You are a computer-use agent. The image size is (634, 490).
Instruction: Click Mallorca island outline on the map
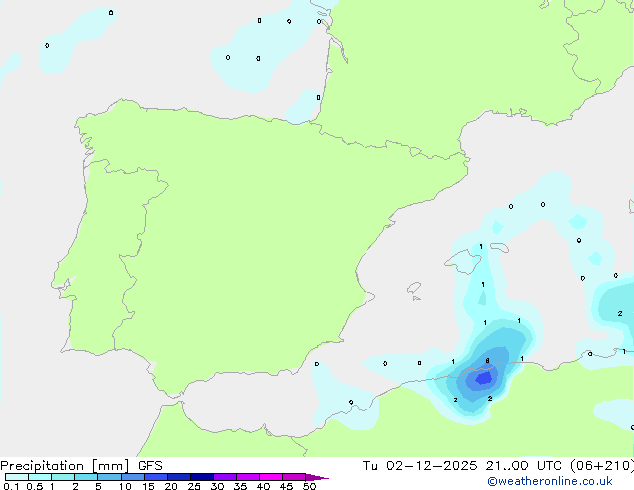[x=463, y=262]
